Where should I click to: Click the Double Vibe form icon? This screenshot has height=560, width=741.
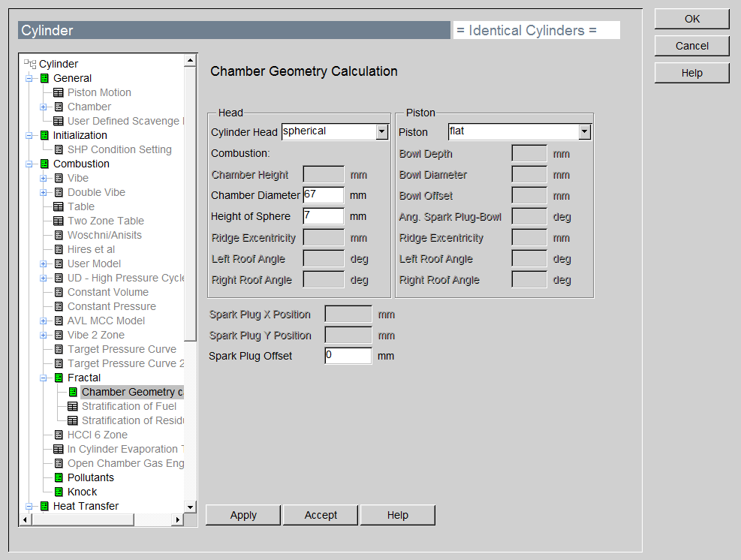click(59, 192)
